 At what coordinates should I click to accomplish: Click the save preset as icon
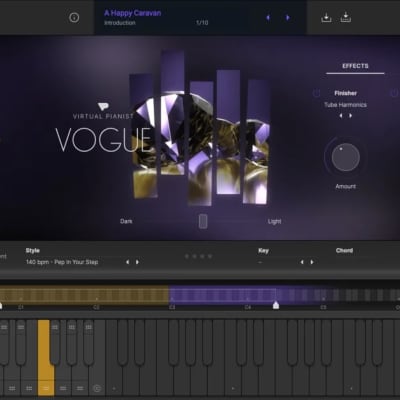(x=346, y=17)
